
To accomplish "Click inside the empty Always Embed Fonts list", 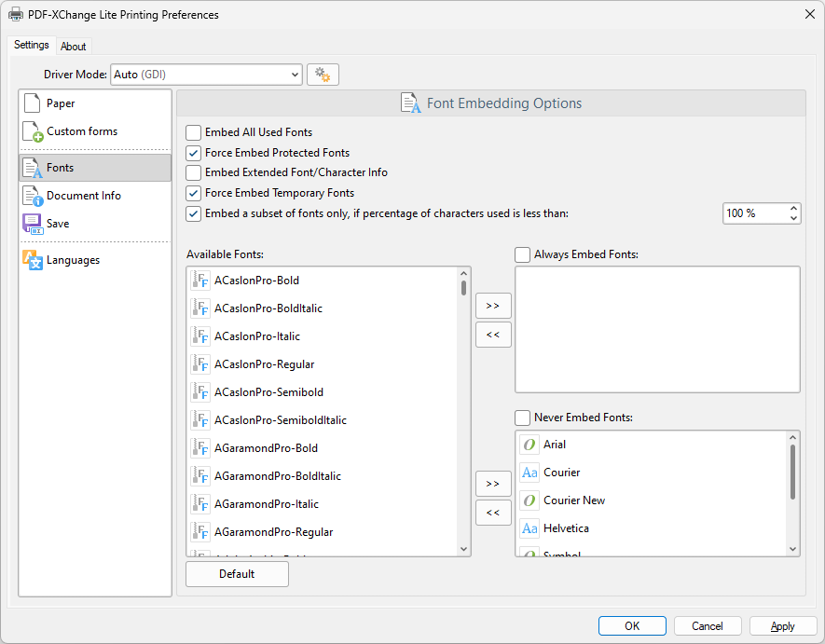I will pos(657,329).
